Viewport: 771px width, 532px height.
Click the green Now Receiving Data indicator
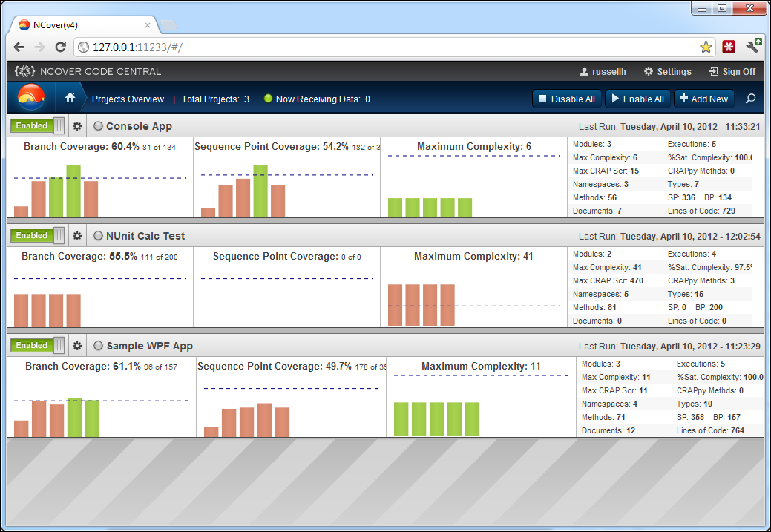[268, 99]
